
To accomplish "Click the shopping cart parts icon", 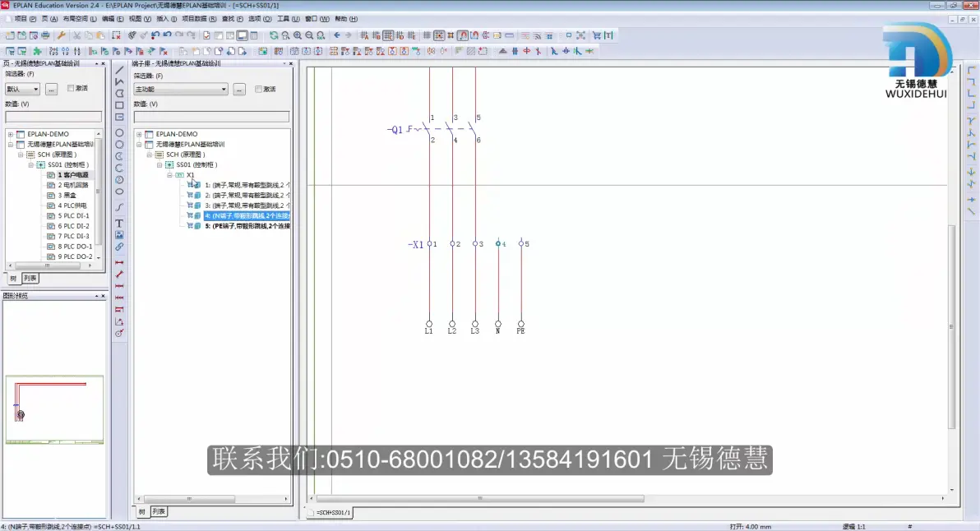I will pyautogui.click(x=597, y=35).
